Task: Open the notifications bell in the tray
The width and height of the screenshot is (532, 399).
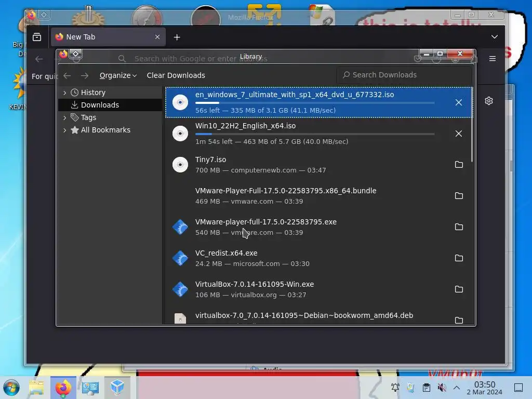Action: tap(395, 388)
